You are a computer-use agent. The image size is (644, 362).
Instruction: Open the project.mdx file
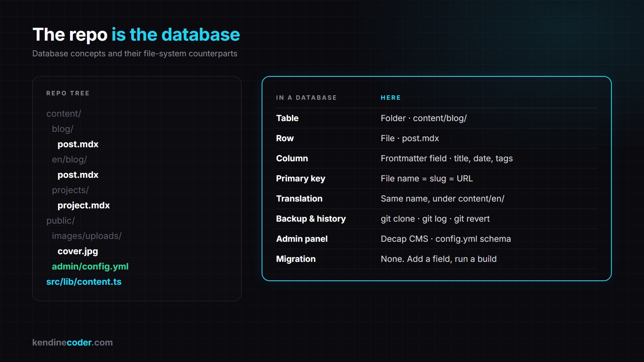point(84,206)
